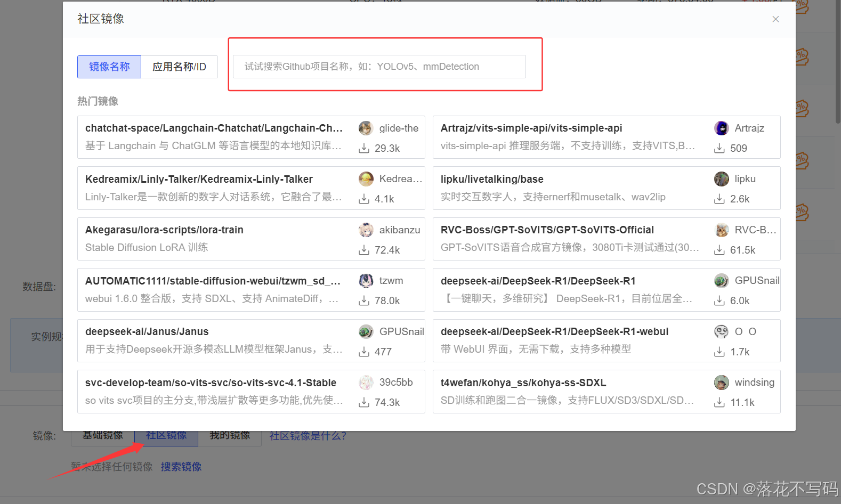
Task: Click download icon beside 78.0k
Action: (x=364, y=300)
